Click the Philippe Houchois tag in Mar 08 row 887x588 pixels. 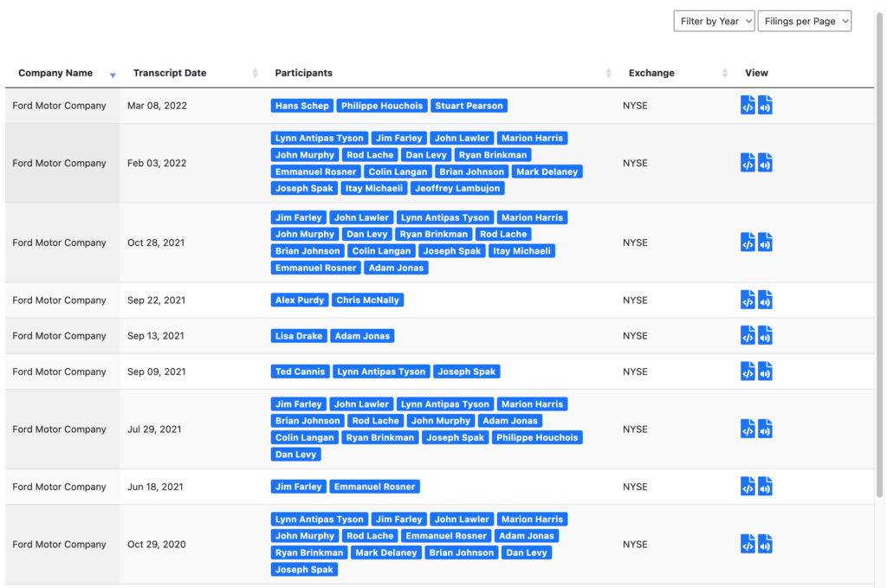(x=382, y=106)
